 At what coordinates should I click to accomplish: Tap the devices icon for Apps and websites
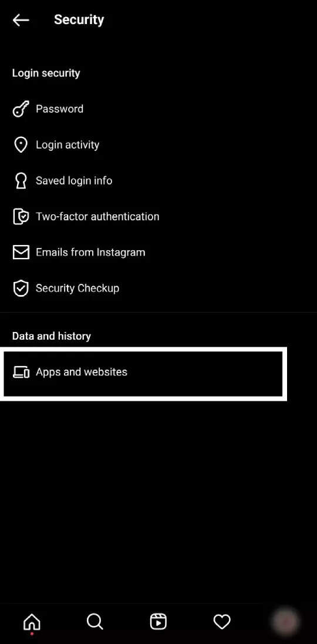pos(21,372)
